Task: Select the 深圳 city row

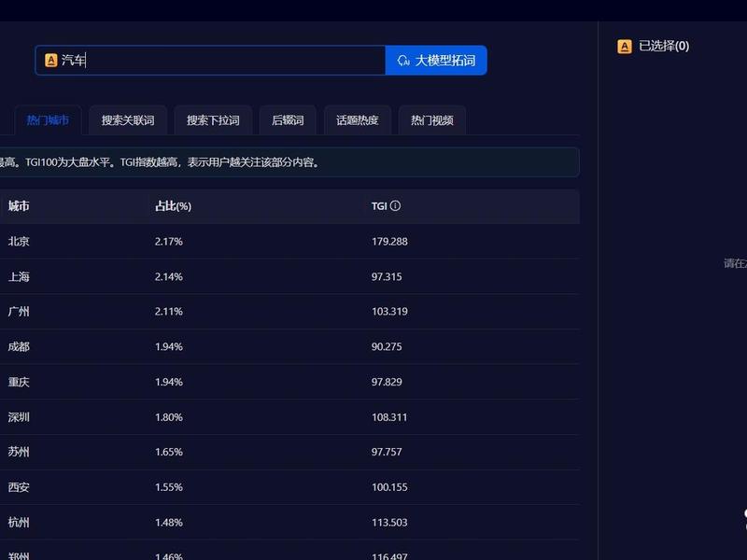Action: [289, 417]
